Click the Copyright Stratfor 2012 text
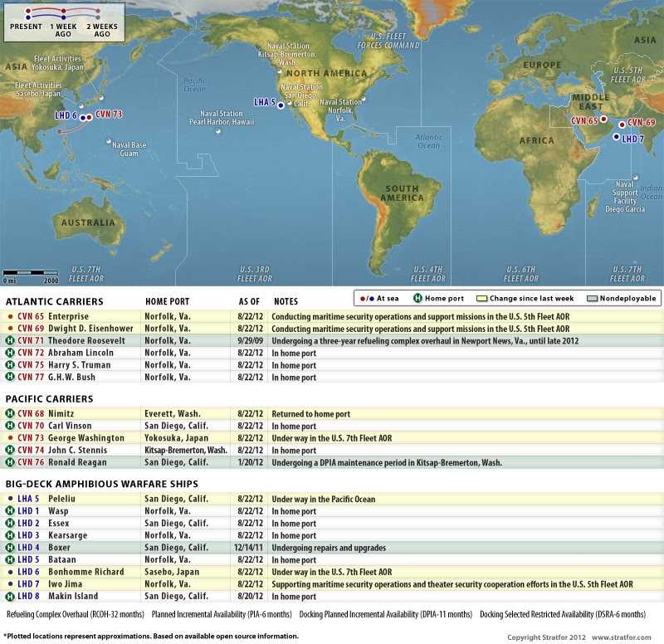Image resolution: width=664 pixels, height=644 pixels. pos(547,637)
